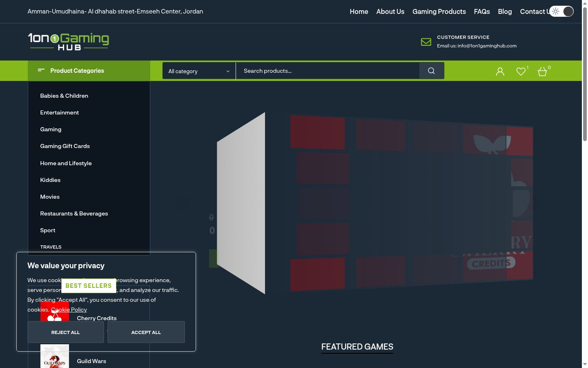588x368 pixels.
Task: Open the wishlist heart icon
Action: (x=521, y=72)
